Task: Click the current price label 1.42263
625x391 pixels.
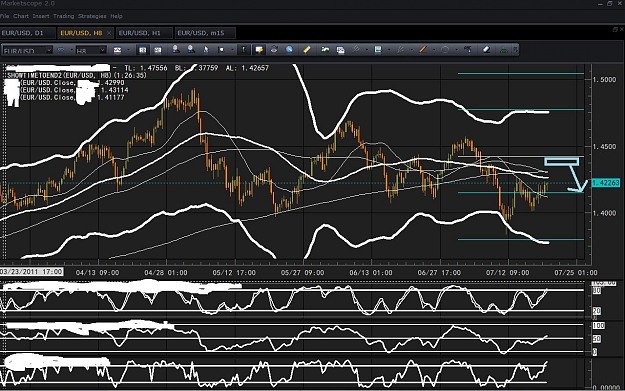Action: click(606, 183)
